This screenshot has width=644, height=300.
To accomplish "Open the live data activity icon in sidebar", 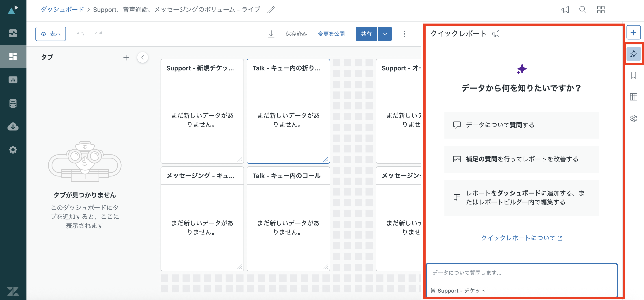I will (x=13, y=33).
